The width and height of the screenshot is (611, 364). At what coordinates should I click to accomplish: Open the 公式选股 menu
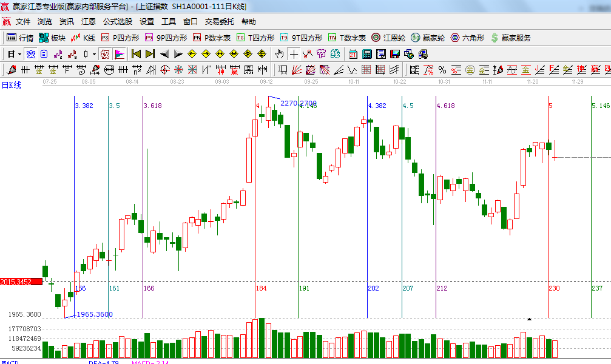117,21
